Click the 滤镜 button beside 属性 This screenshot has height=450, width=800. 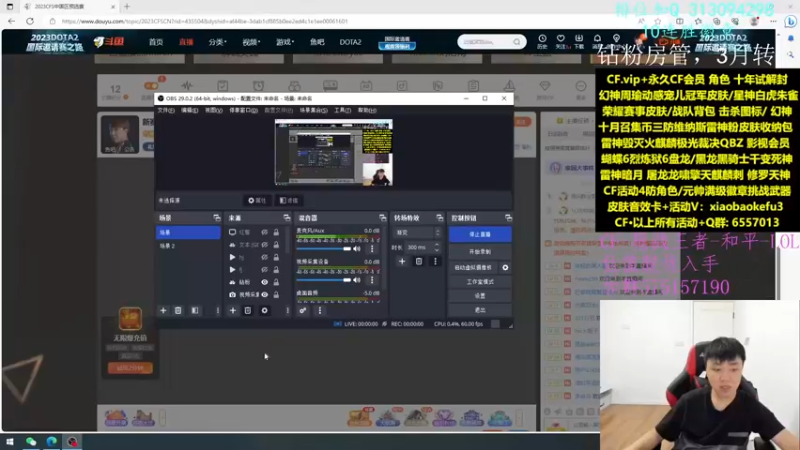(x=289, y=201)
